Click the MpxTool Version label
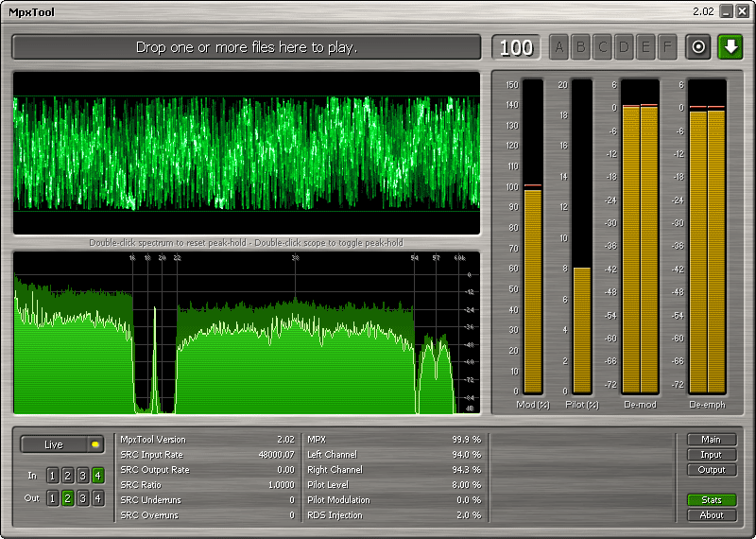Viewport: 756px width, 539px height. tap(153, 440)
